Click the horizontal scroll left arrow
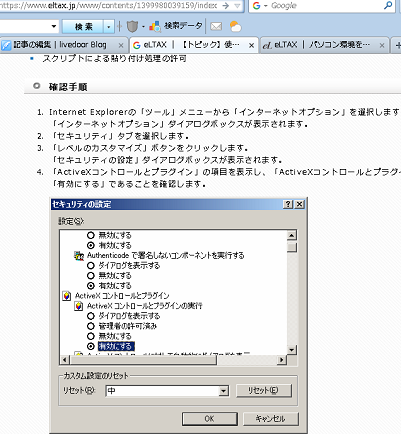This screenshot has height=434, width=401. 65,360
